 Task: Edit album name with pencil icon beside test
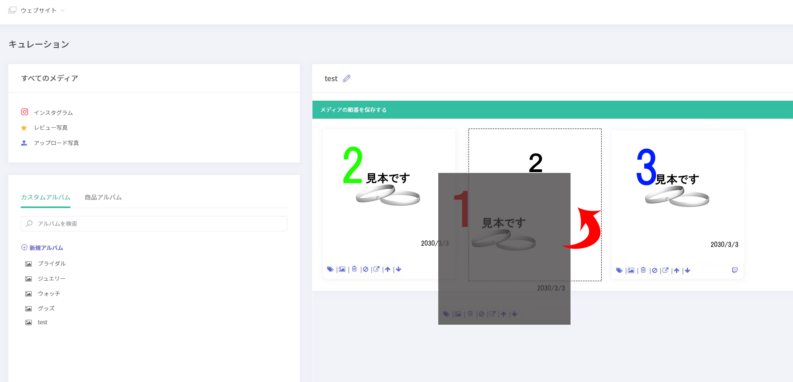click(x=346, y=78)
